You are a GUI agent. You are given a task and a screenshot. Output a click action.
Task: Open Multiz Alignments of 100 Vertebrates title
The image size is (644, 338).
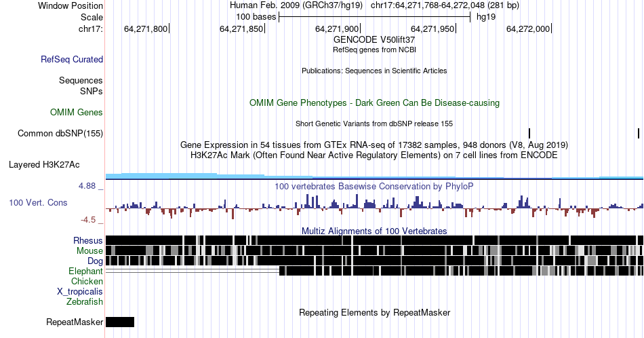[374, 231]
